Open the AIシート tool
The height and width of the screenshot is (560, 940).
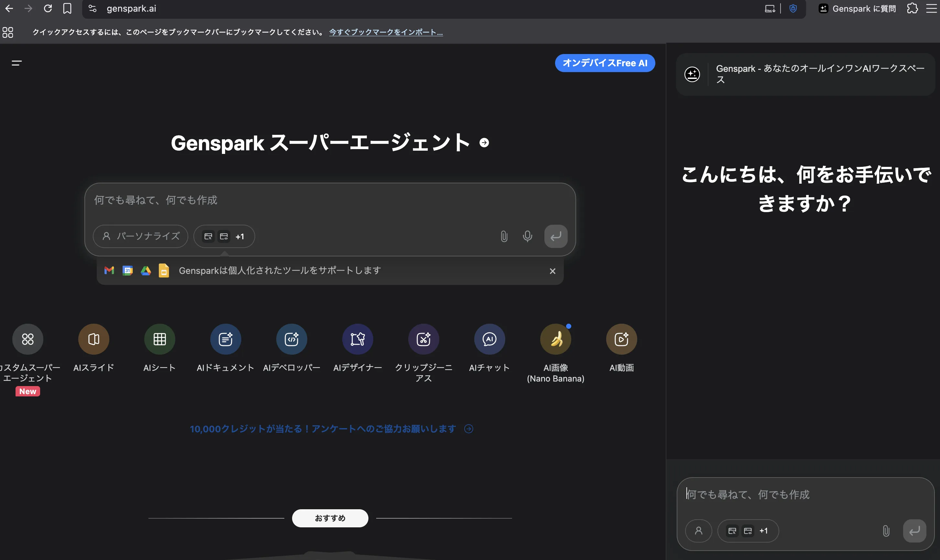(159, 339)
